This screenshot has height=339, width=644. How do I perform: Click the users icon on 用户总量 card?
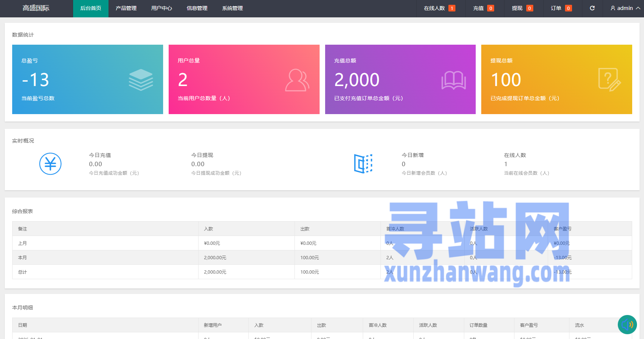point(297,80)
